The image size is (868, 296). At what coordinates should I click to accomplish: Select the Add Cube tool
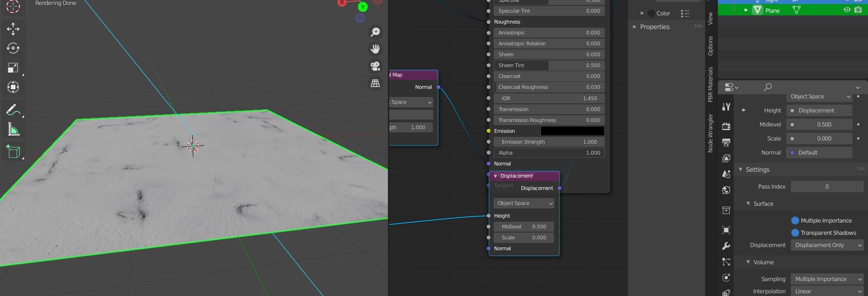coord(13,152)
